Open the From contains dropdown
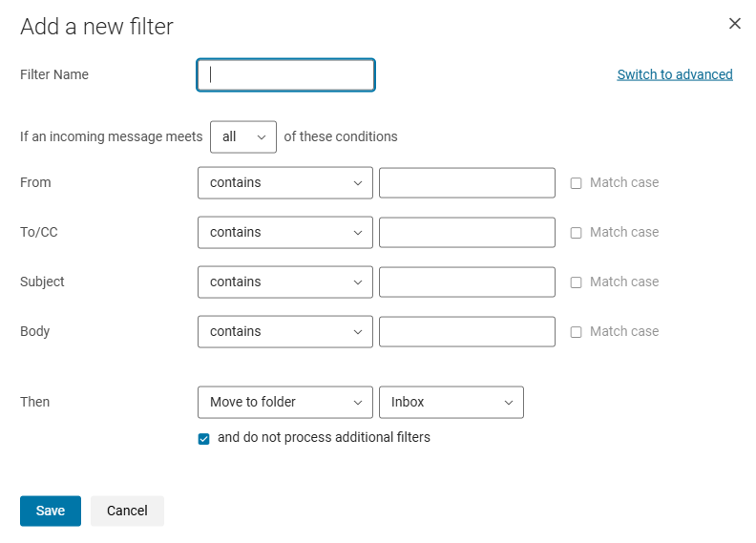Viewport: 756px width, 543px height. coord(284,182)
